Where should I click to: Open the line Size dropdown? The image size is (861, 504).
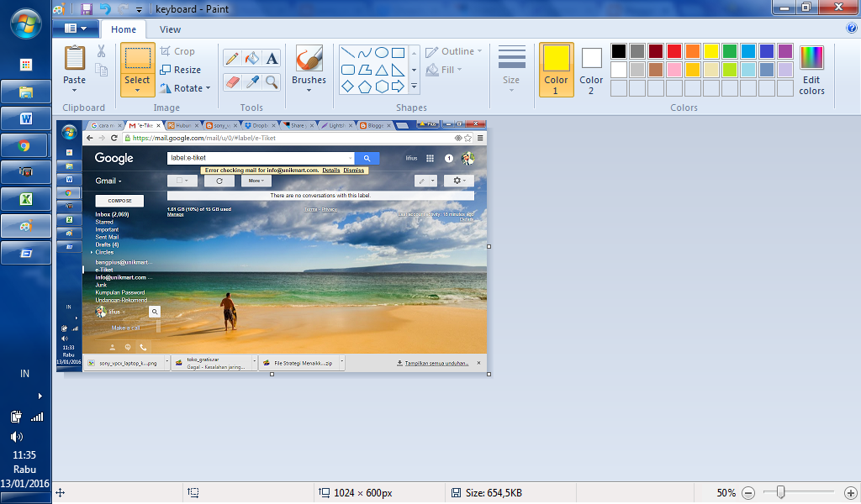tap(511, 69)
